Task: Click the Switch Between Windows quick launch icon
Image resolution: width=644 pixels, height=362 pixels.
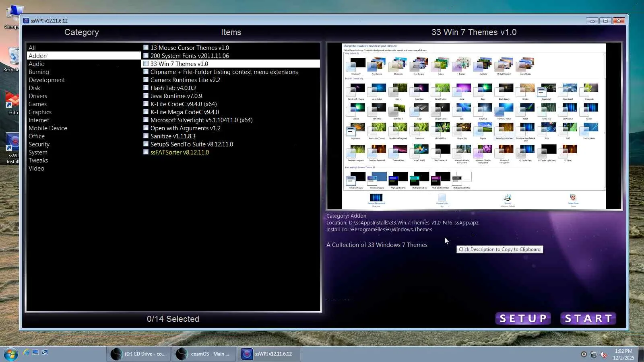Action: point(45,352)
